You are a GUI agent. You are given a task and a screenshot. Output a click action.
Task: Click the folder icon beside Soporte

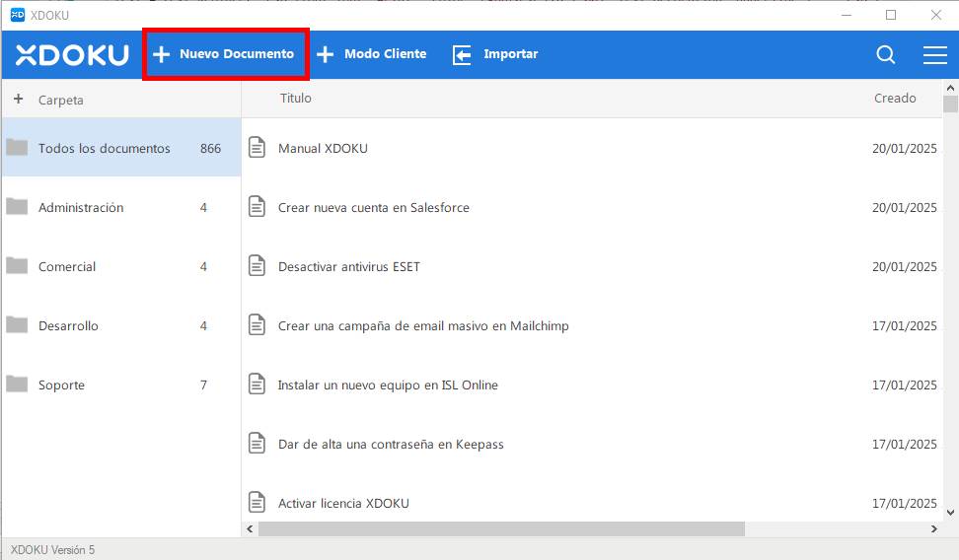click(x=17, y=384)
